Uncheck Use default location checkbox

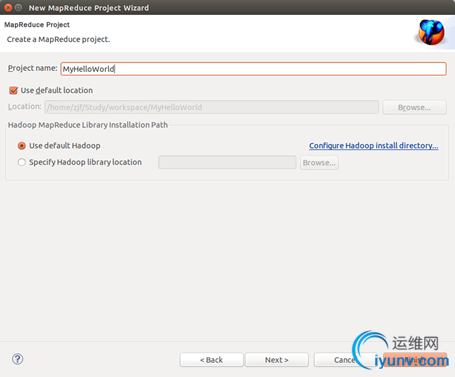tap(13, 90)
